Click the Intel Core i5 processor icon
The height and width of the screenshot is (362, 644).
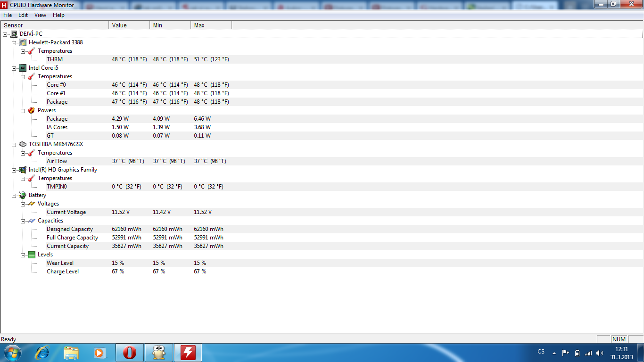point(23,68)
